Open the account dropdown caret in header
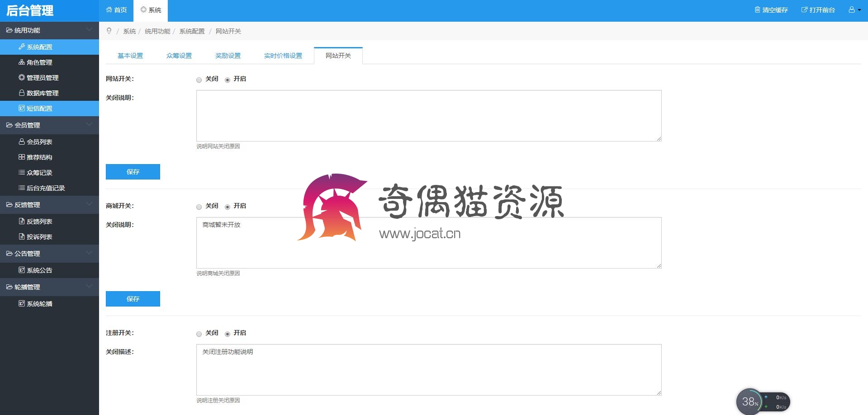The height and width of the screenshot is (415, 868). [x=859, y=10]
